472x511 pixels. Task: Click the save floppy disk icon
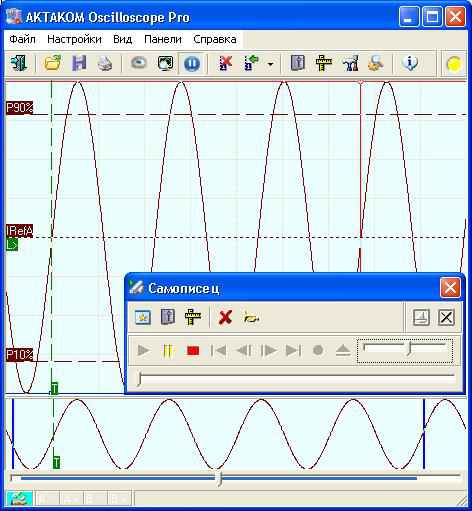click(x=79, y=63)
